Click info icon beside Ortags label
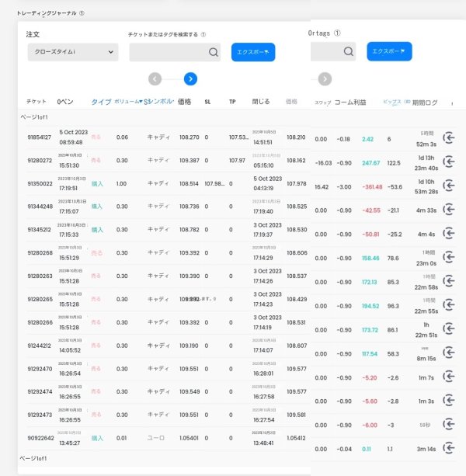 pos(337,33)
